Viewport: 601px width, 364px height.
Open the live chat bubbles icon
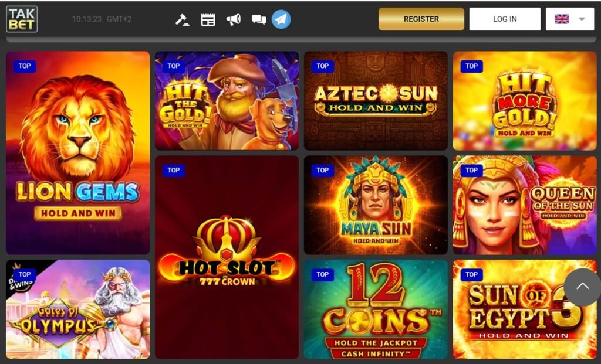(x=259, y=19)
